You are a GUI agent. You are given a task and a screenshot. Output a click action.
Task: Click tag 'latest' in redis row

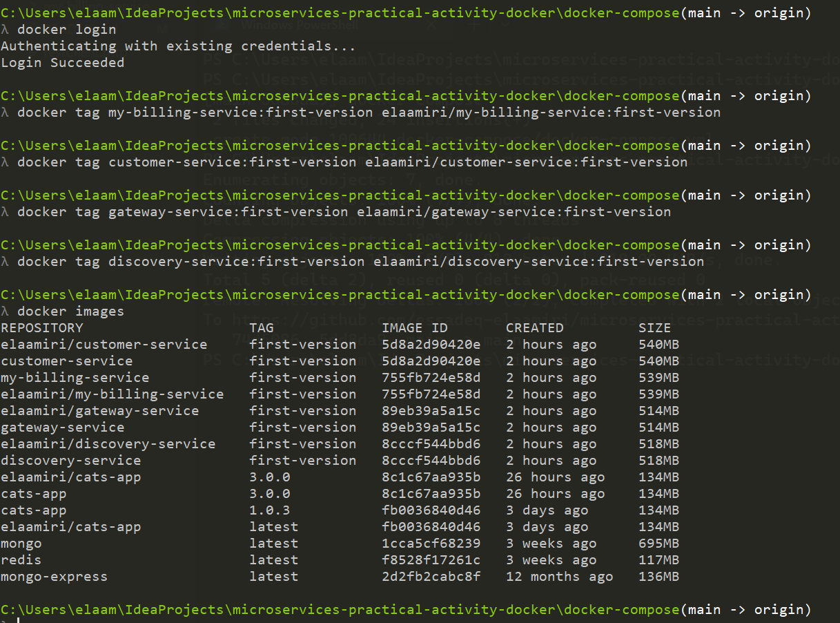click(x=274, y=560)
